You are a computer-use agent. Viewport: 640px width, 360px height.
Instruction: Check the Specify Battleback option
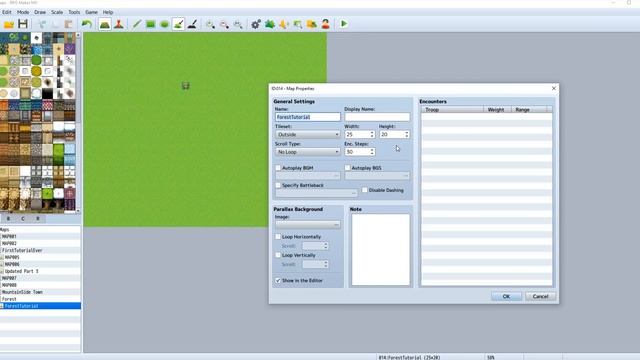point(278,185)
